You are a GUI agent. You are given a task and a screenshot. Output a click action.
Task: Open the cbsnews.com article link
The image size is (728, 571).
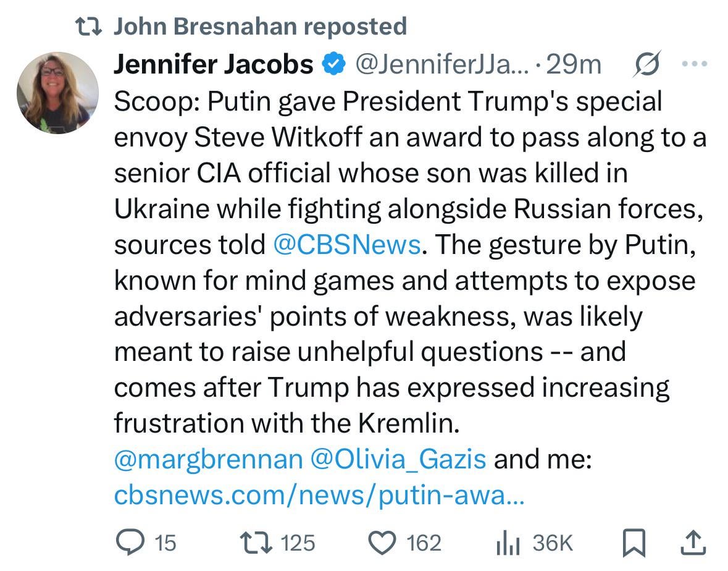point(319,495)
